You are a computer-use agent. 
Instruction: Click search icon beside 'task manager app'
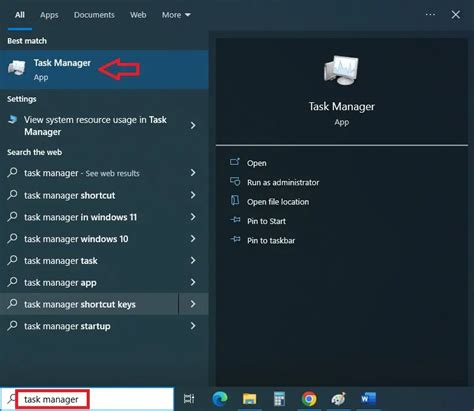click(12, 282)
